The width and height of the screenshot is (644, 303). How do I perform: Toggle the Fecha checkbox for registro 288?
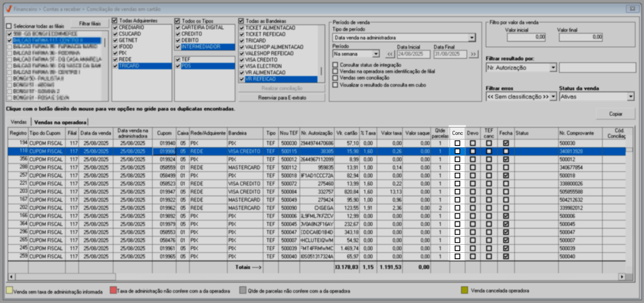tap(506, 168)
